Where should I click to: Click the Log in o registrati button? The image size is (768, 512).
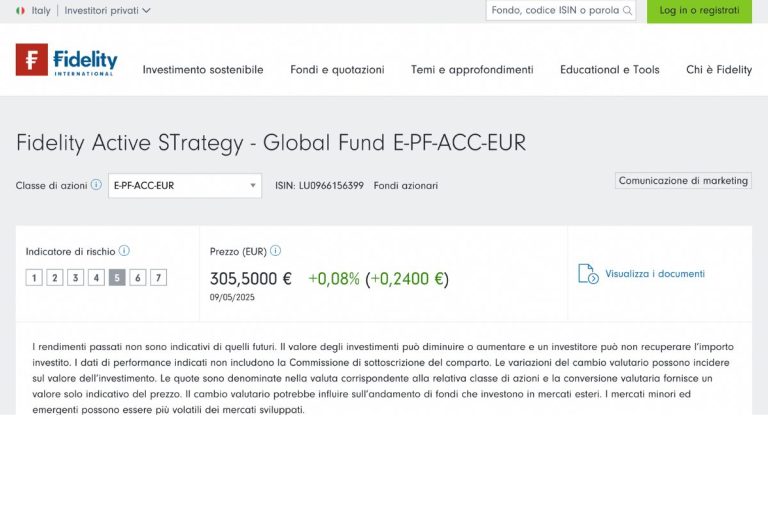pyautogui.click(x=699, y=11)
